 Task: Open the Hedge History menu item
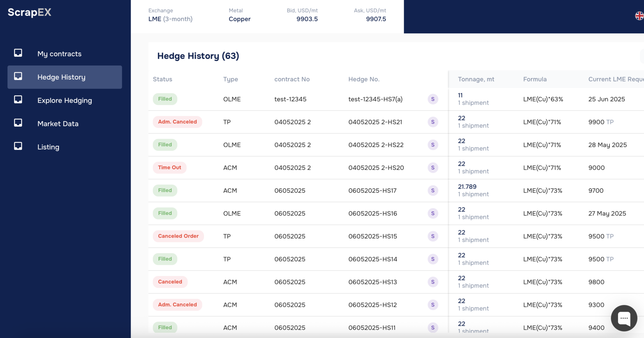[x=61, y=77]
